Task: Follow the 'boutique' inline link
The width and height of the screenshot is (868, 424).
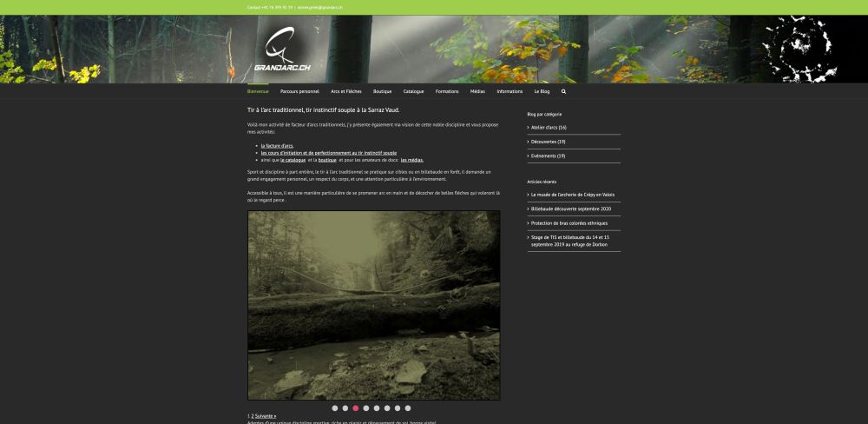Action: click(x=327, y=160)
